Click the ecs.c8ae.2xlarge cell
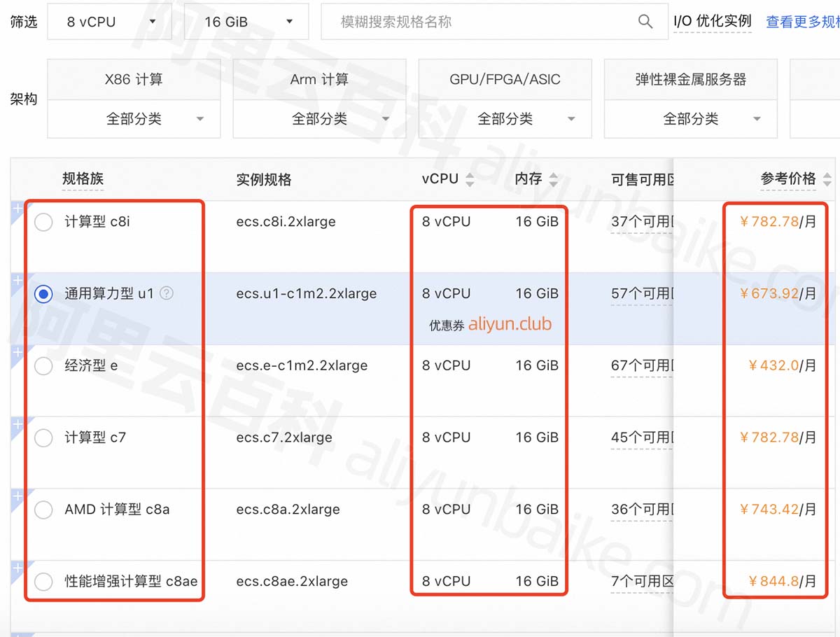 (292, 581)
